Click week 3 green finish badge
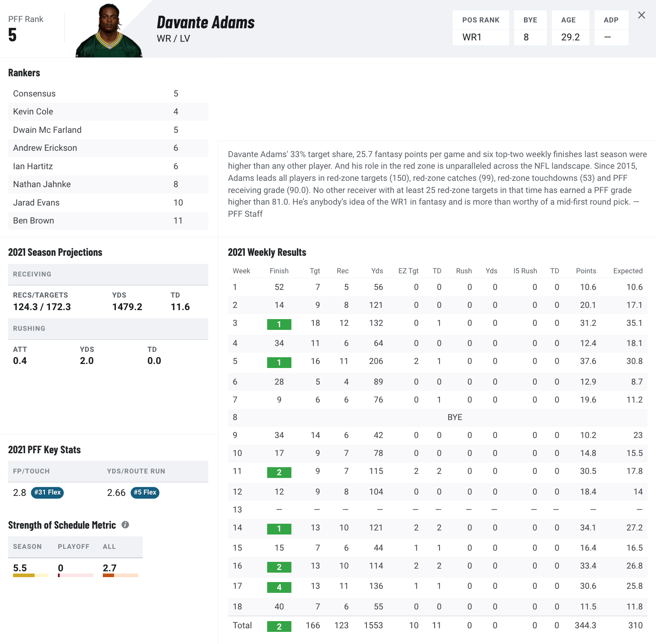Image resolution: width=656 pixels, height=644 pixels. (x=279, y=324)
